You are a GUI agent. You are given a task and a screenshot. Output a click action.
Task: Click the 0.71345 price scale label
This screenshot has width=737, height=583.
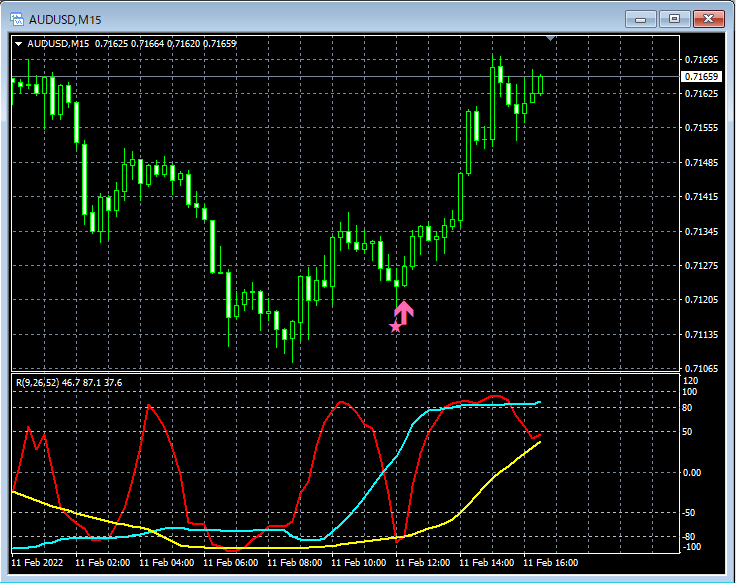(x=701, y=231)
